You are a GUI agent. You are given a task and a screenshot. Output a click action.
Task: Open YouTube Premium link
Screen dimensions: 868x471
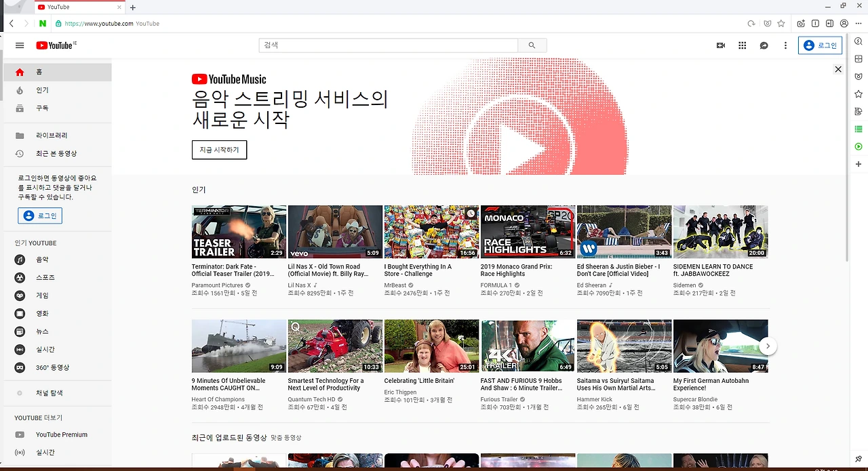click(58, 434)
